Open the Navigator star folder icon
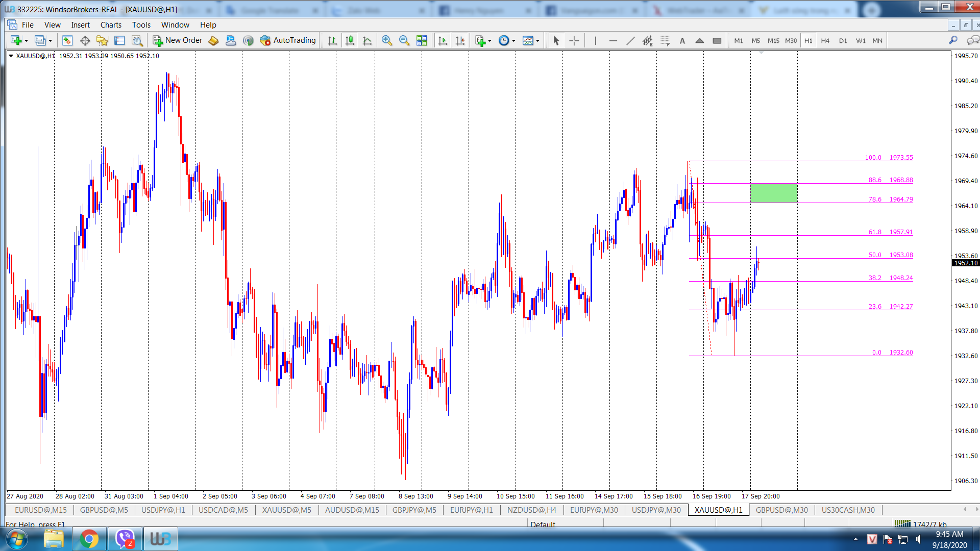The height and width of the screenshot is (551, 980). click(x=102, y=40)
